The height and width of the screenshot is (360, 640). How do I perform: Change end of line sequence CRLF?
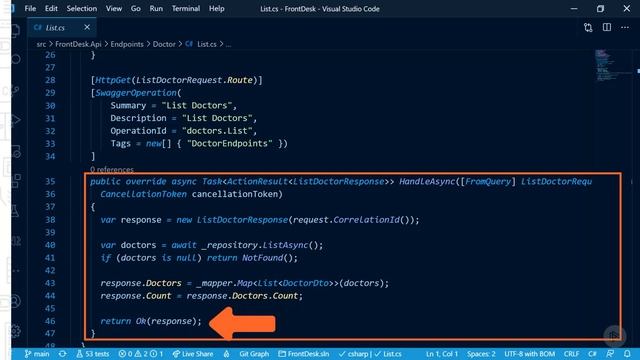click(x=571, y=354)
